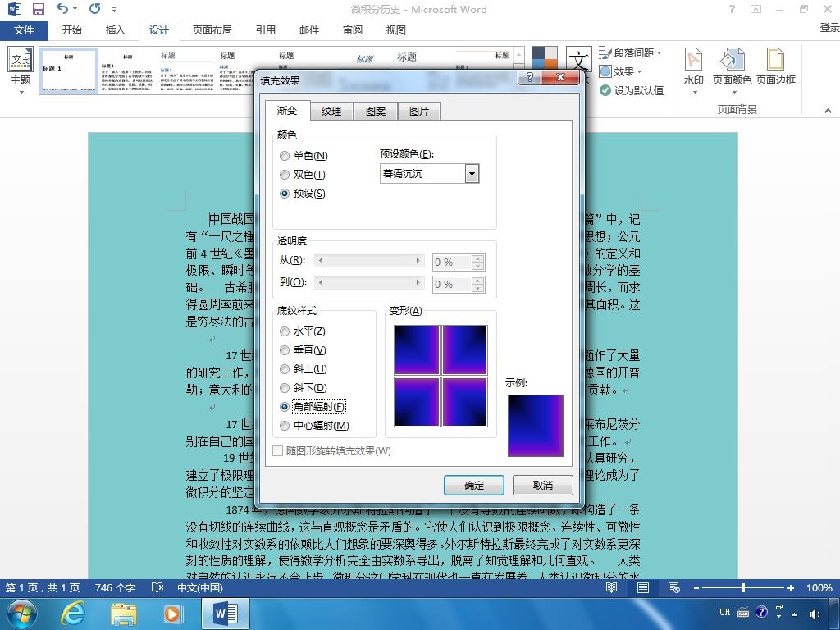Viewport: 840px width, 630px height.
Task: Select the 单色(N) radio button
Action: [x=285, y=156]
